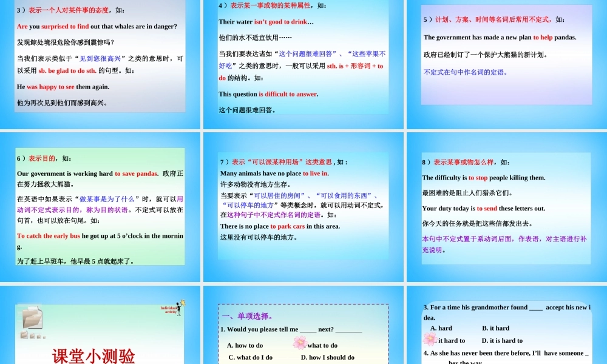Click the pink flower beside "what to do"
607x364 pixels.
click(301, 342)
